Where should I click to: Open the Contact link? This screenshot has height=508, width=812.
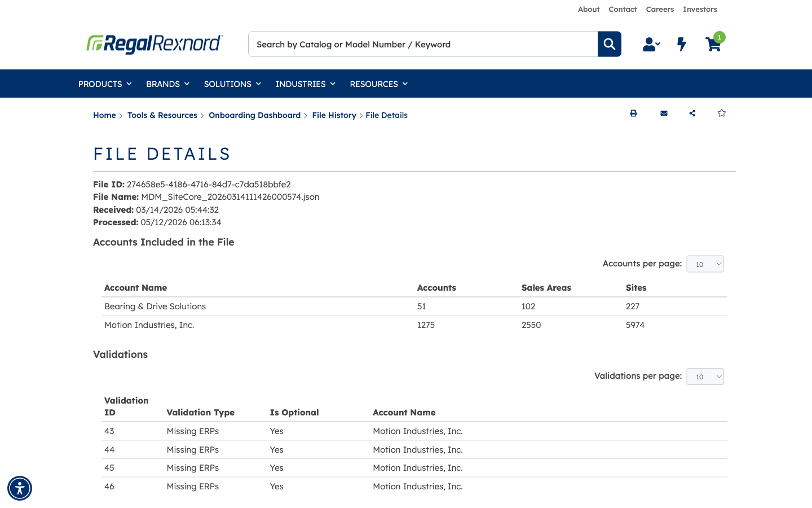pos(623,10)
